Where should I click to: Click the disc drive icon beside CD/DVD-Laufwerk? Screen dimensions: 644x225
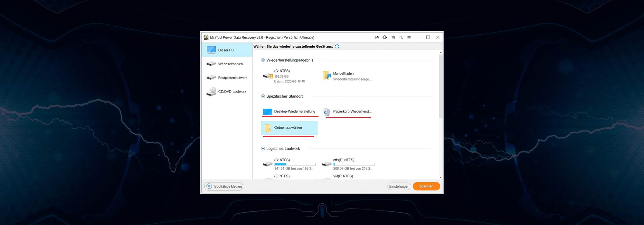point(211,92)
